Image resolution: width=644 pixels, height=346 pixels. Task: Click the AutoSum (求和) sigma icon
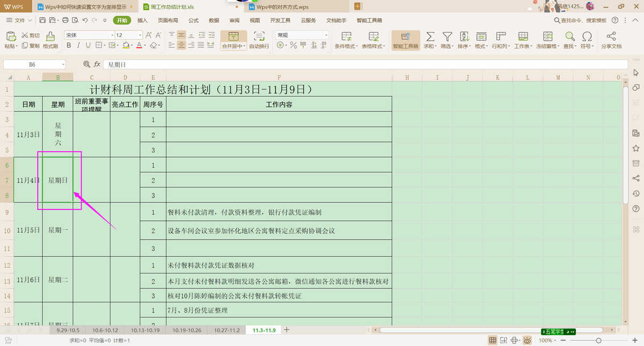430,36
